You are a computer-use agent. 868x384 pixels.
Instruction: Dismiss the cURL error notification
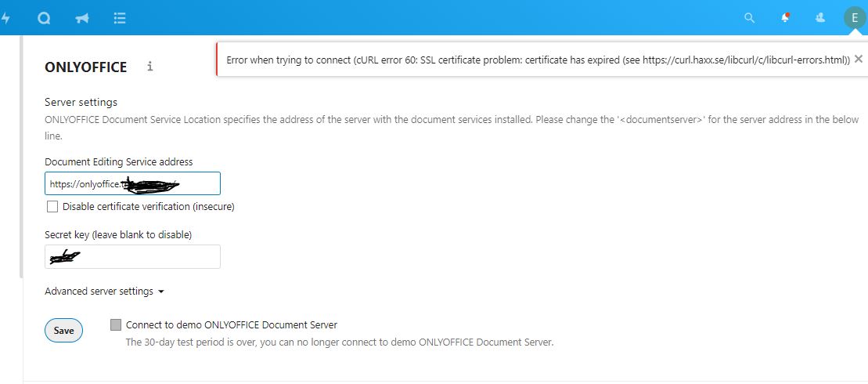point(859,59)
